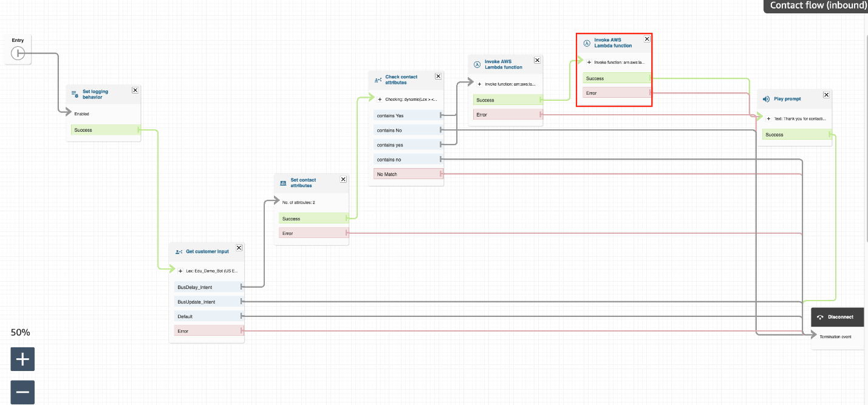Select Success output of Set logging behavior
Screen dimensions: 868x405
point(105,130)
